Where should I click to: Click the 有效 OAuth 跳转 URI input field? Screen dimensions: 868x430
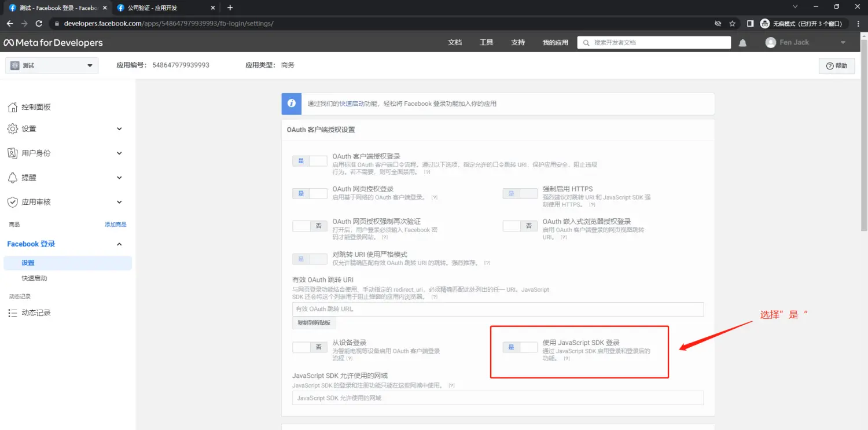(498, 309)
